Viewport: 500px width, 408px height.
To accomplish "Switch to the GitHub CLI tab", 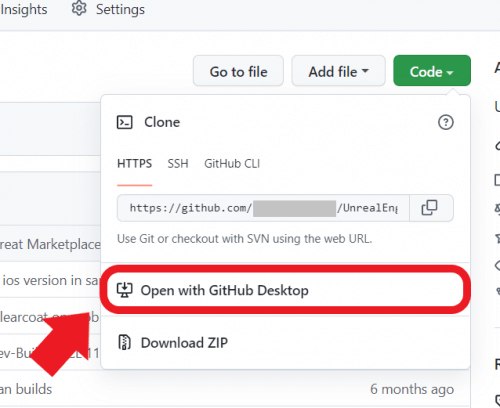I will point(232,164).
